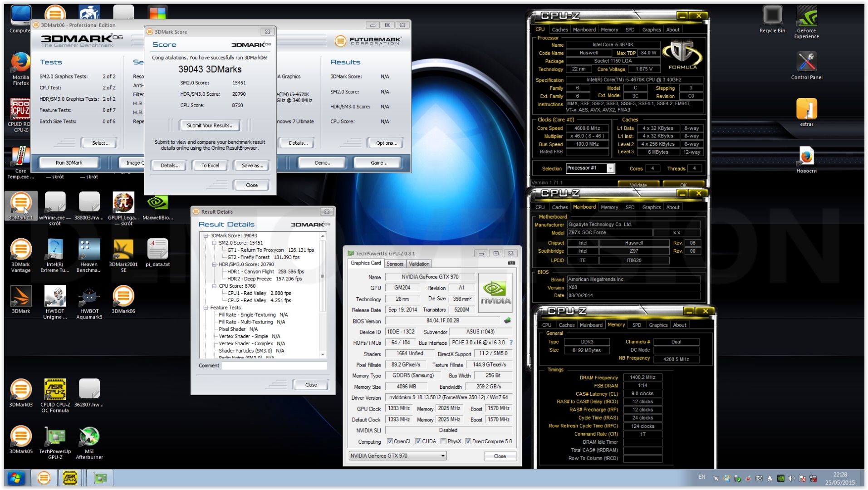The height and width of the screenshot is (490, 868).
Task: Switch to the Validation tab in GPU-Z
Action: [x=419, y=264]
